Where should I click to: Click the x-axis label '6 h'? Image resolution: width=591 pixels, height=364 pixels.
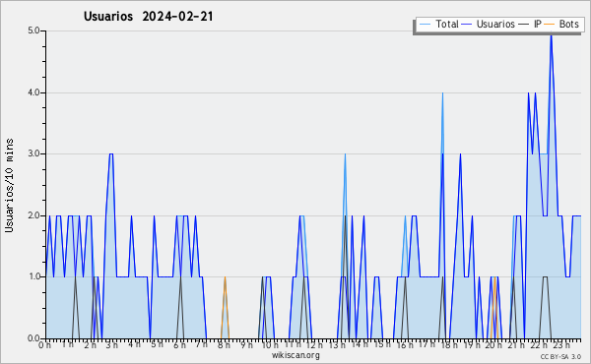(180, 344)
